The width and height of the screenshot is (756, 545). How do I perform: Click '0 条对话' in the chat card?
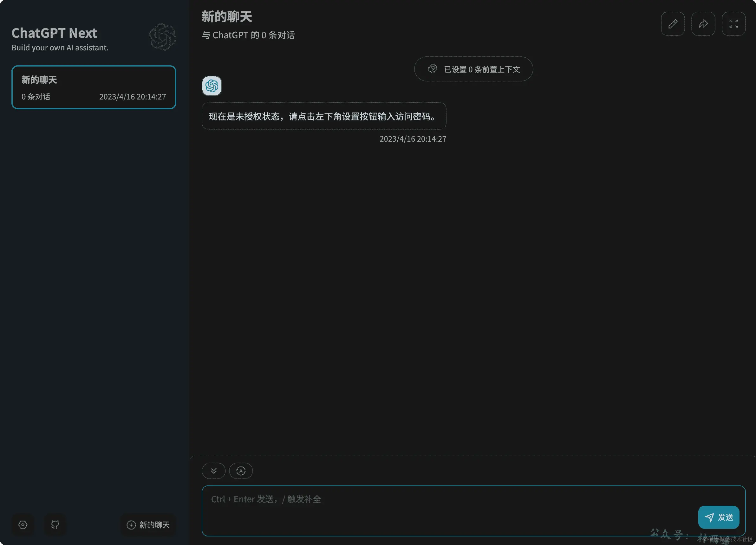36,97
